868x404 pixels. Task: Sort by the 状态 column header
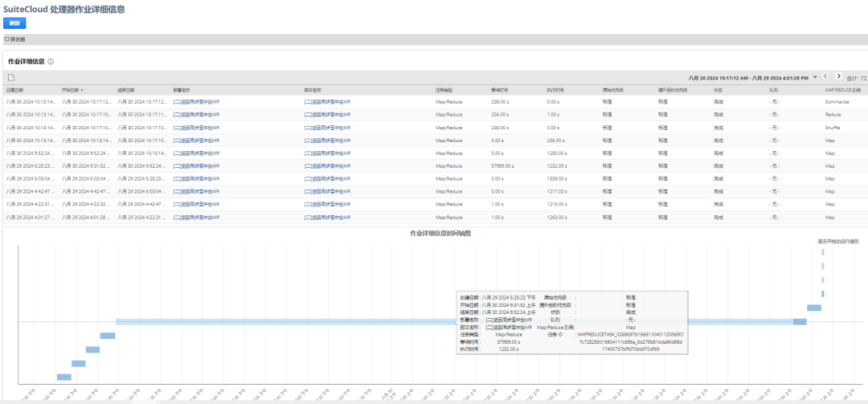pos(719,90)
